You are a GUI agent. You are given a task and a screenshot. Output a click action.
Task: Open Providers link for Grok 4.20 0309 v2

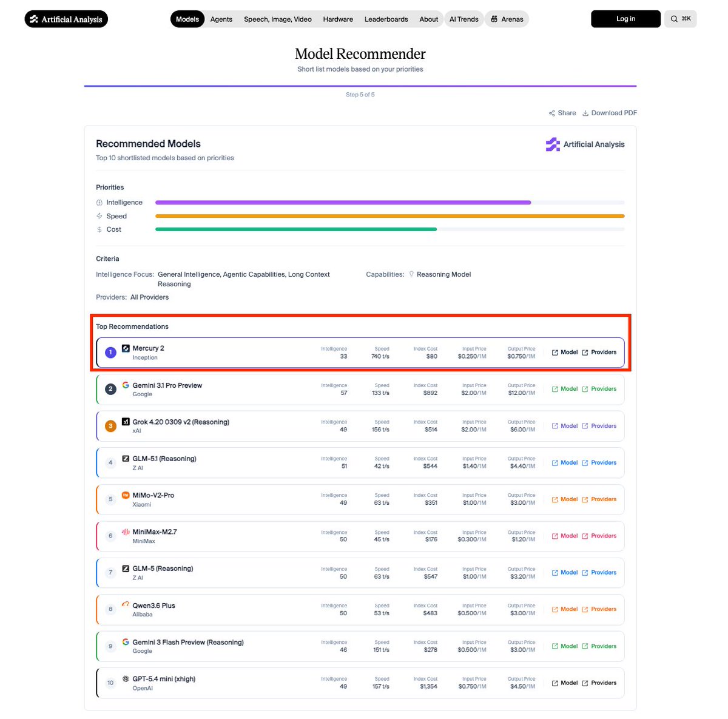click(599, 426)
